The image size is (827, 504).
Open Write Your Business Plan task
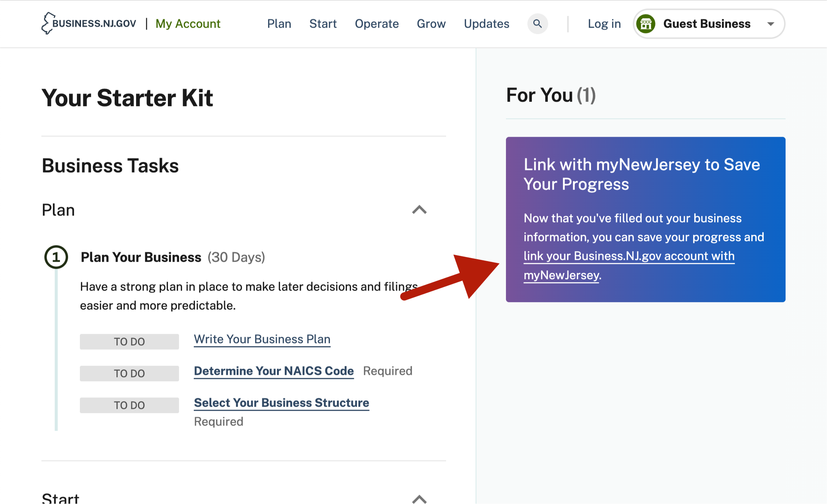tap(262, 339)
